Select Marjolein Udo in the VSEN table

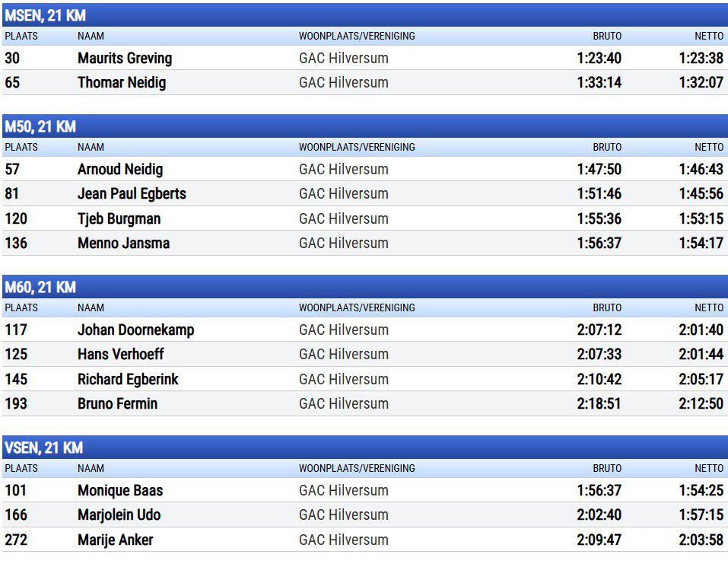click(x=119, y=514)
